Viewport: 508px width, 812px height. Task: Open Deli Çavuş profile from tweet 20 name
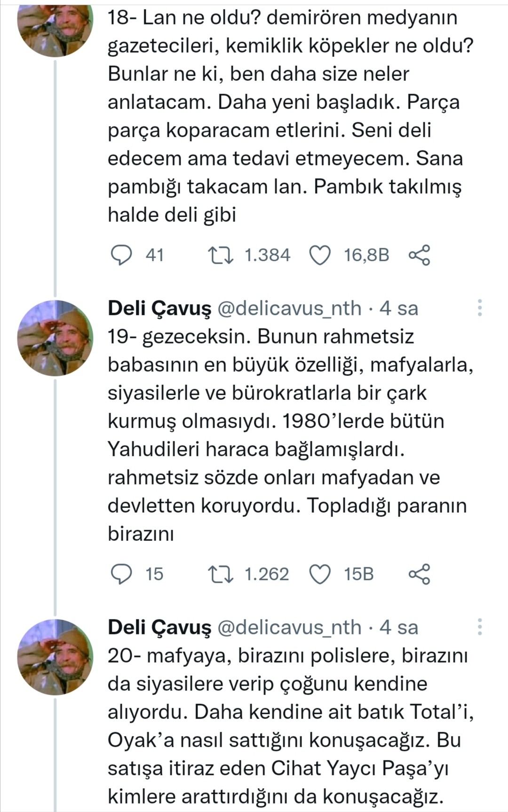click(159, 627)
